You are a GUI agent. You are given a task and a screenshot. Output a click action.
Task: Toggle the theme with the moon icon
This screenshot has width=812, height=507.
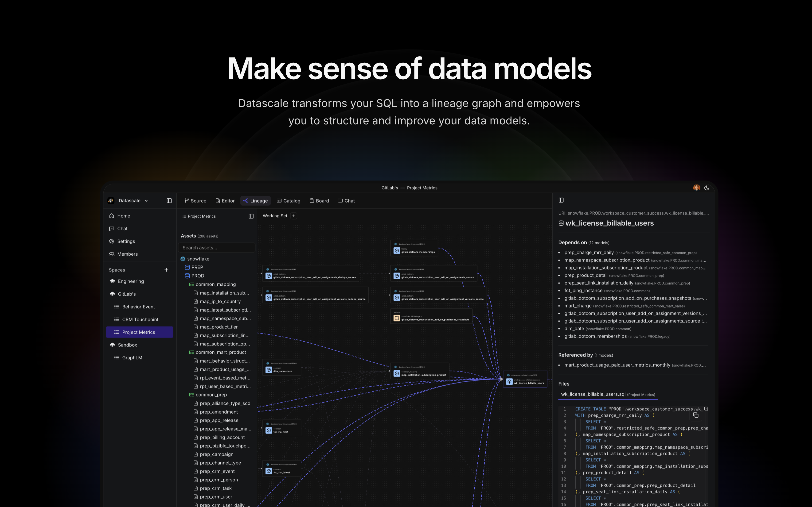707,188
